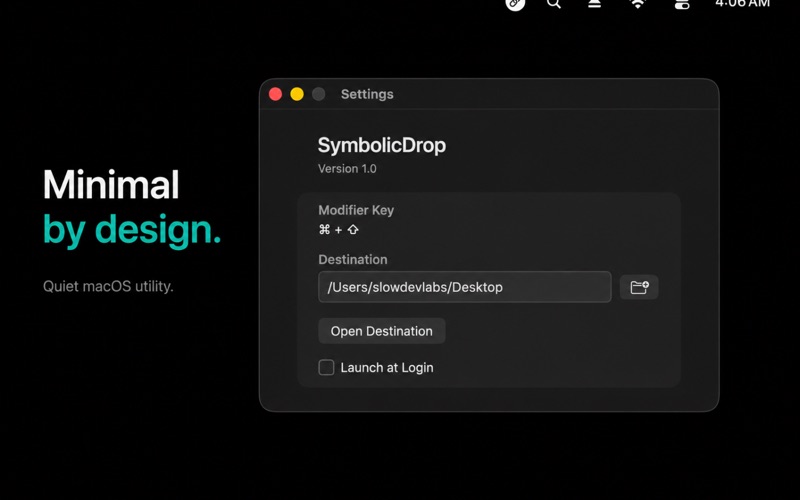The image size is (800, 500).
Task: Click the Launch at Login label text
Action: coord(387,368)
